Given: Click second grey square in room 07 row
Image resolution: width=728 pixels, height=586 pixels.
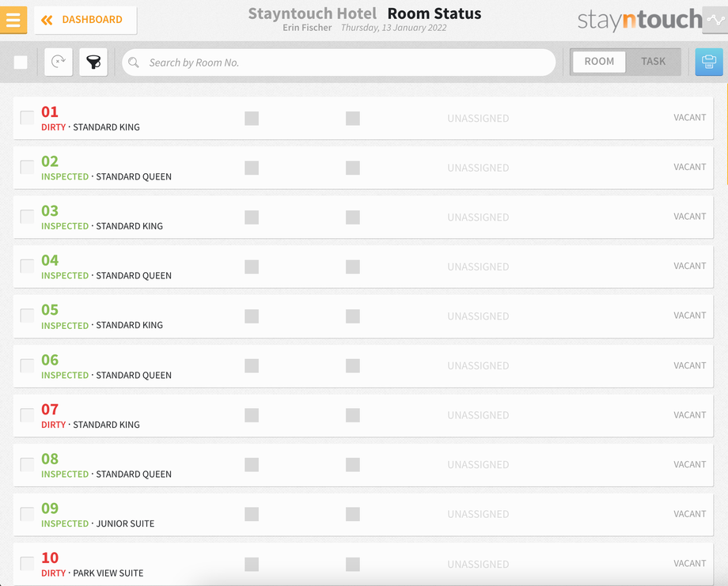Looking at the screenshot, I should [x=353, y=415].
